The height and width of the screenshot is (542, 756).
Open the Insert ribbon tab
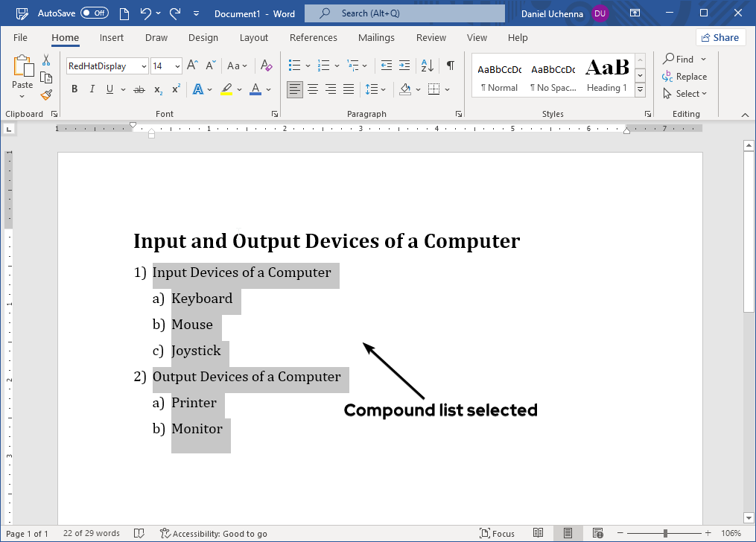(112, 37)
